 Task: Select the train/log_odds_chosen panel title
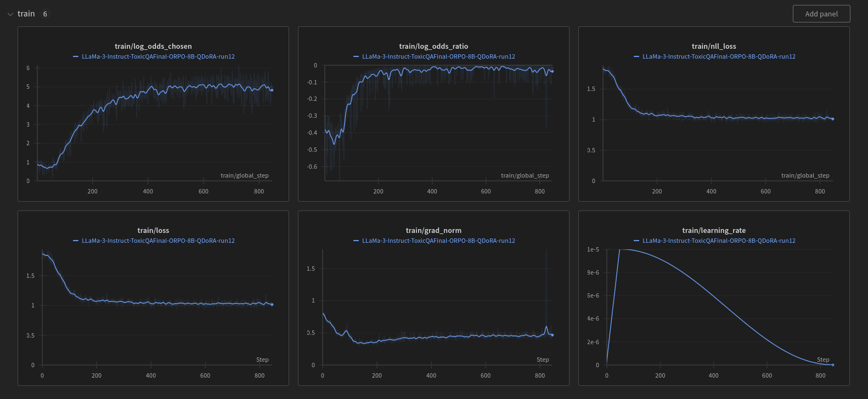point(153,46)
